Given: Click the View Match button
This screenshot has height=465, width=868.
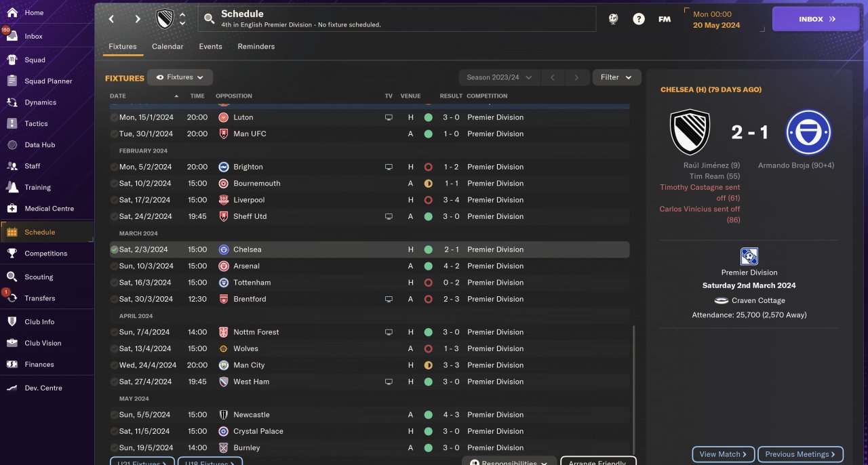Looking at the screenshot, I should (x=723, y=454).
